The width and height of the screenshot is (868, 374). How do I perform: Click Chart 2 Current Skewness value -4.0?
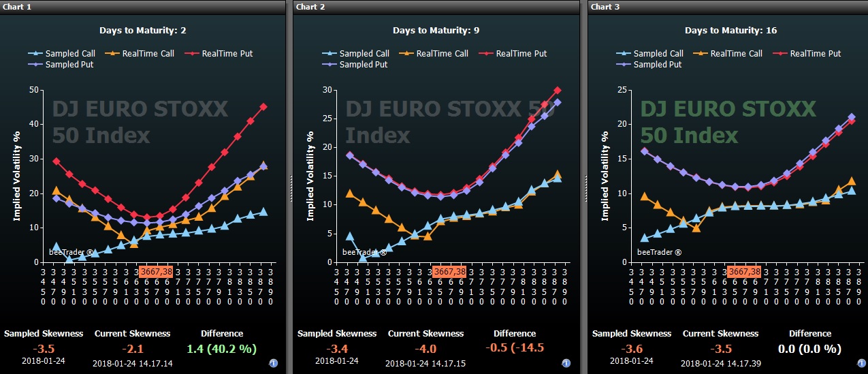425,348
